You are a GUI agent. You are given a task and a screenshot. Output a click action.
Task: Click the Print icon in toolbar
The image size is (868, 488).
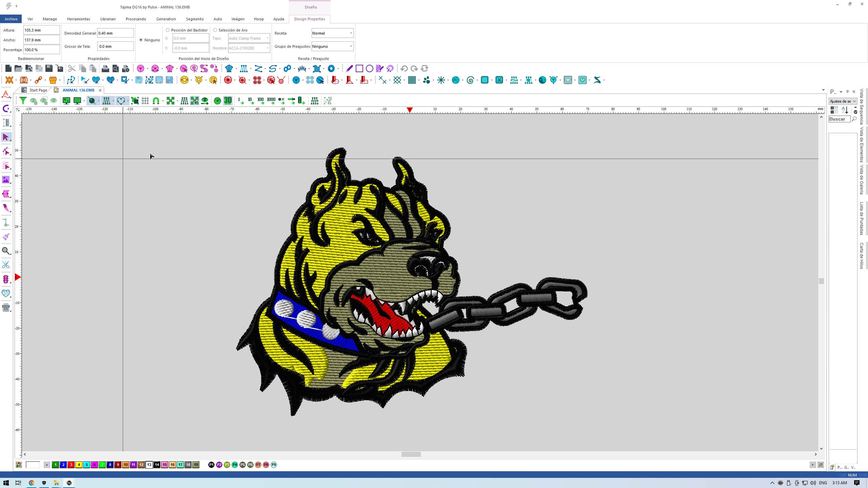click(105, 69)
